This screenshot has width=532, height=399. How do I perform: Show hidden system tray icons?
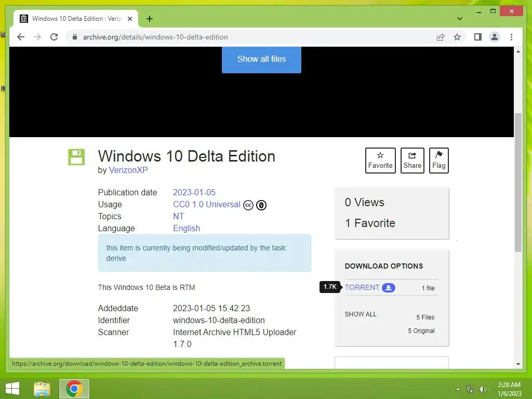pos(458,389)
